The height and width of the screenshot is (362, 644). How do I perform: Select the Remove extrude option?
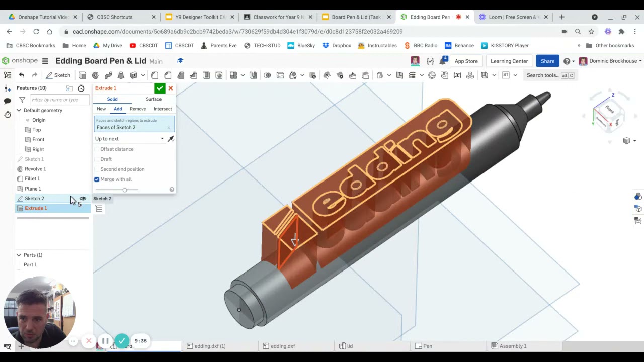pyautogui.click(x=138, y=109)
